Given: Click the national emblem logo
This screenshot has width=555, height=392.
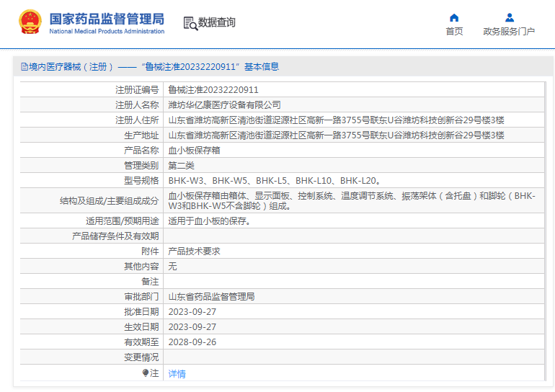Looking at the screenshot, I should point(30,22).
